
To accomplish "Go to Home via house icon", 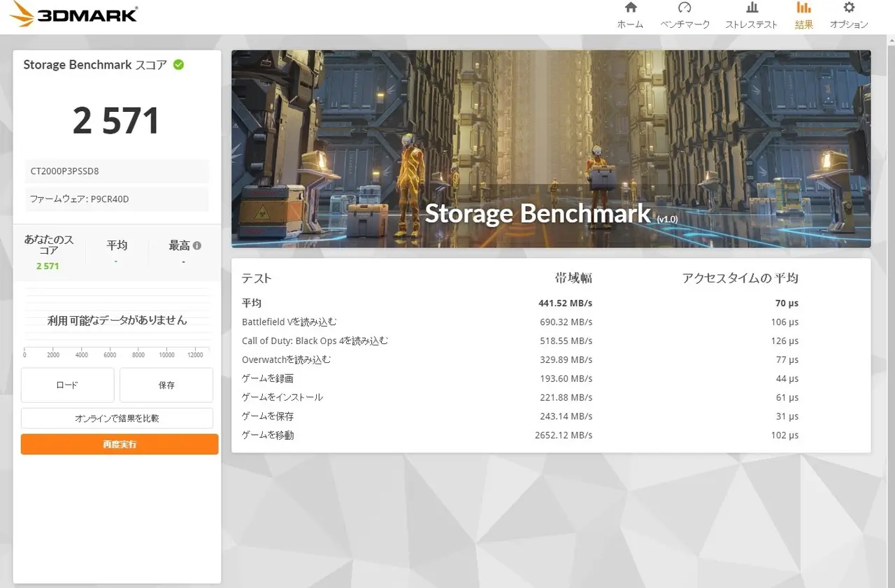I will [630, 8].
